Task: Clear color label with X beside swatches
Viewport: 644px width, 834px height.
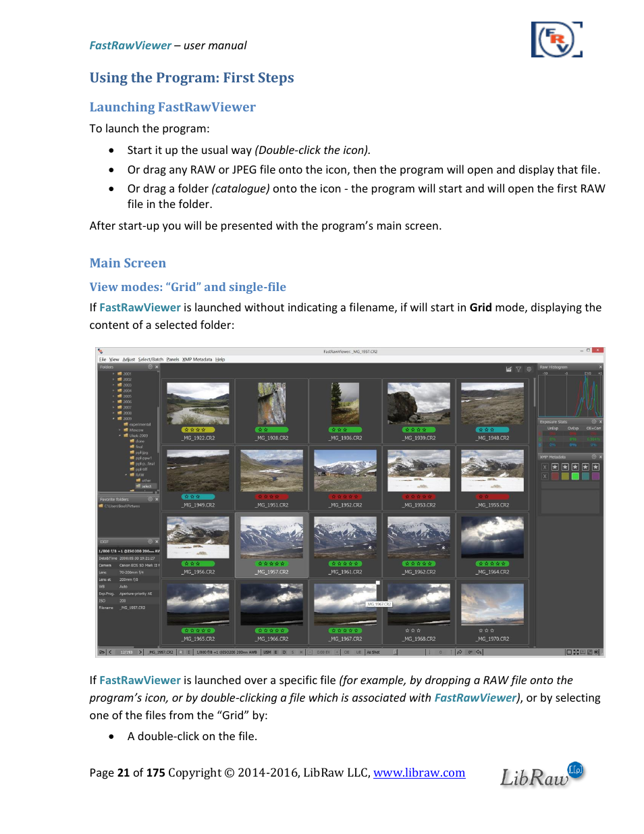Action: pyautogui.click(x=545, y=476)
